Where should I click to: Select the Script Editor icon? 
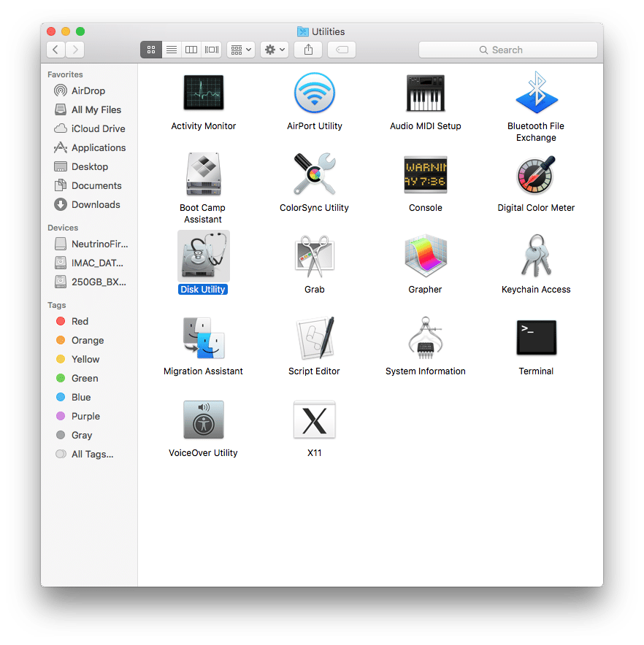(314, 339)
